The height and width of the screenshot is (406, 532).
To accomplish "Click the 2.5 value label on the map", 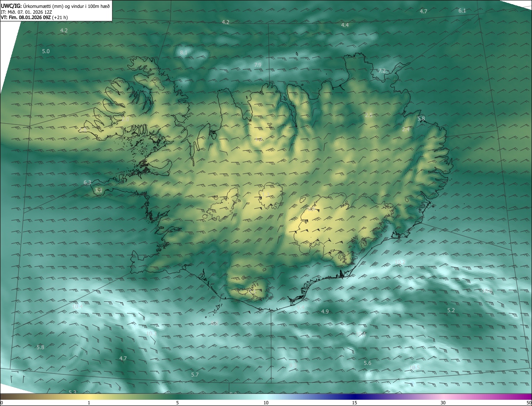I will pos(369,115).
